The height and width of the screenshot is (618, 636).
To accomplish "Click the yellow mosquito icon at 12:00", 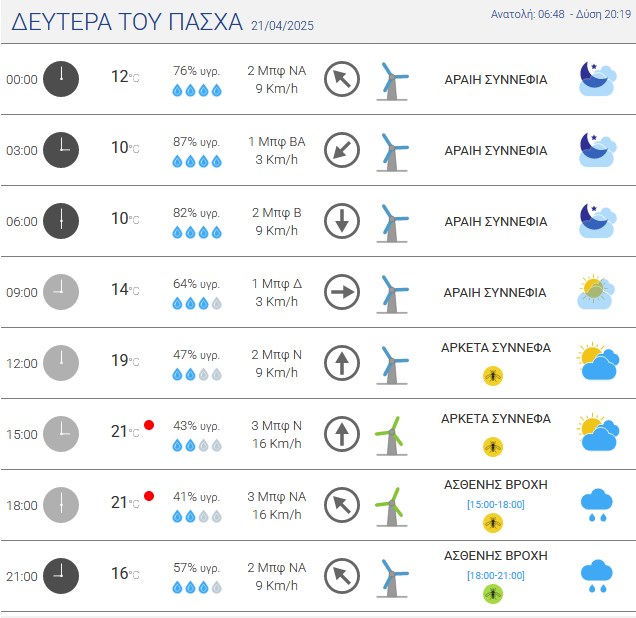I will (493, 376).
